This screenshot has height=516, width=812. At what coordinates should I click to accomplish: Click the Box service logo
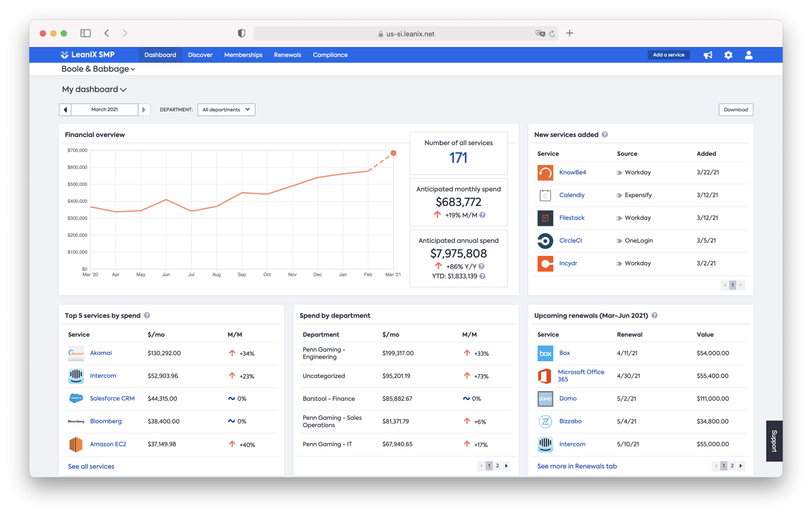click(x=545, y=353)
